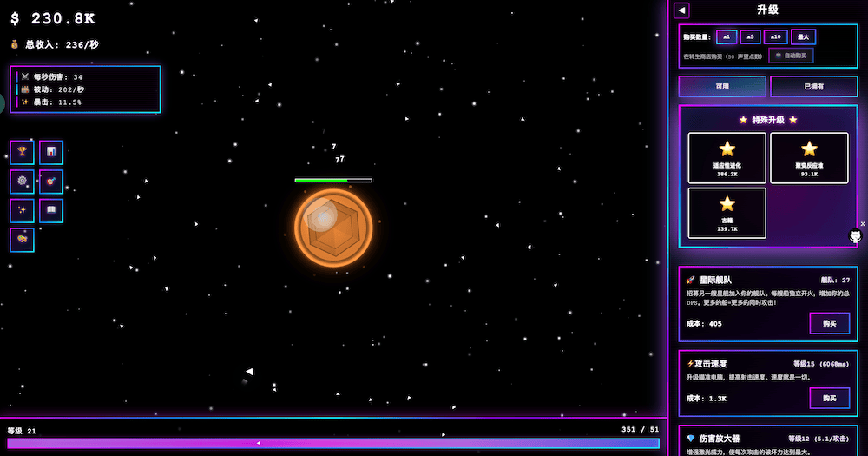Open the gear settings icon

click(22, 182)
